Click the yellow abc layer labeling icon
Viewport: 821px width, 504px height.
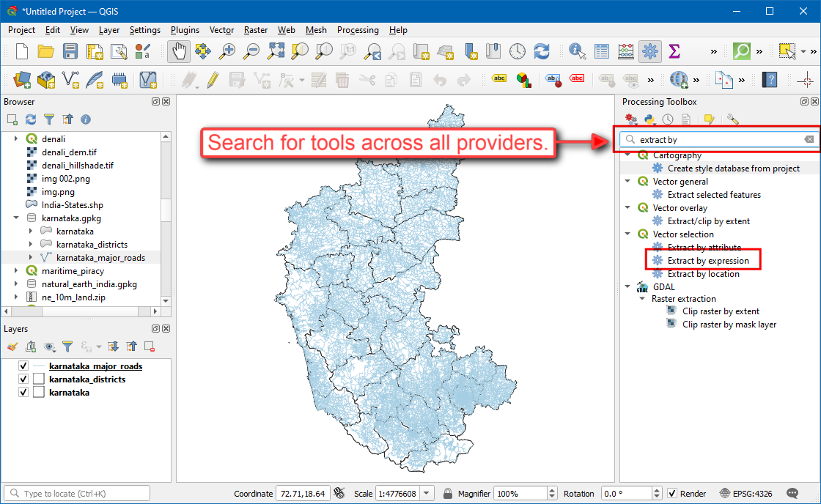coord(499,78)
